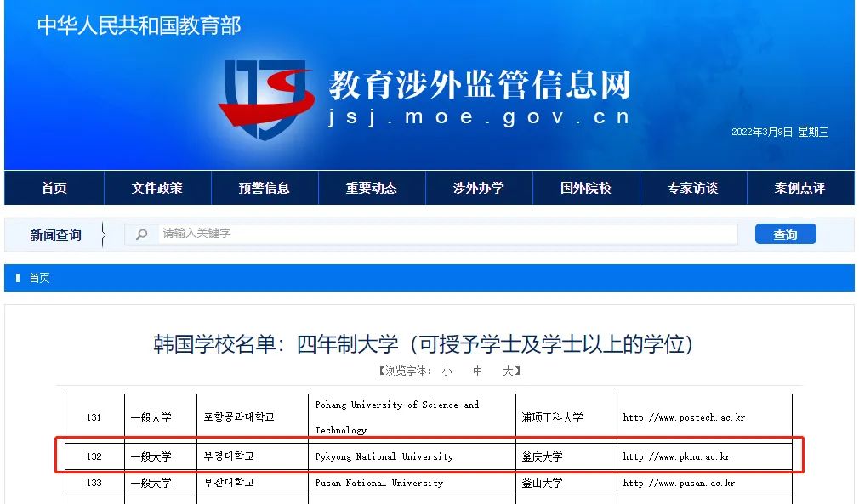Set browse font size to 中
This screenshot has width=859, height=504.
tap(478, 371)
